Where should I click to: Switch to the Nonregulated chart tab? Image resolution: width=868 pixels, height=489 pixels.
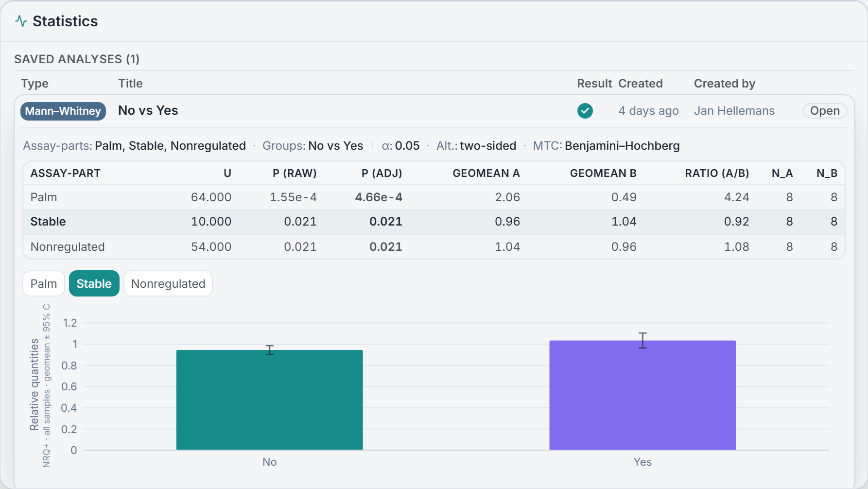point(168,283)
